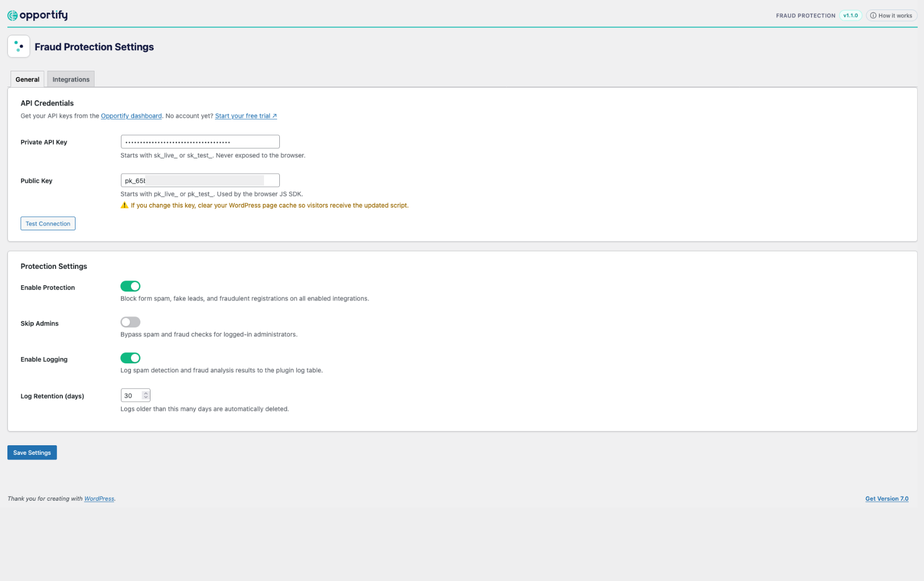This screenshot has height=581, width=924.
Task: Click the 'Log spam detection' description text
Action: point(221,370)
